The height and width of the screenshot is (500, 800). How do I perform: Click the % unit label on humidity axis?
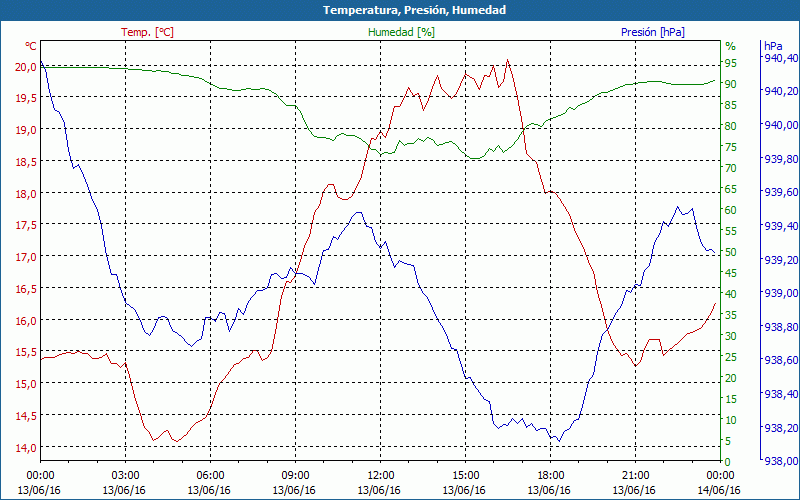pos(731,46)
